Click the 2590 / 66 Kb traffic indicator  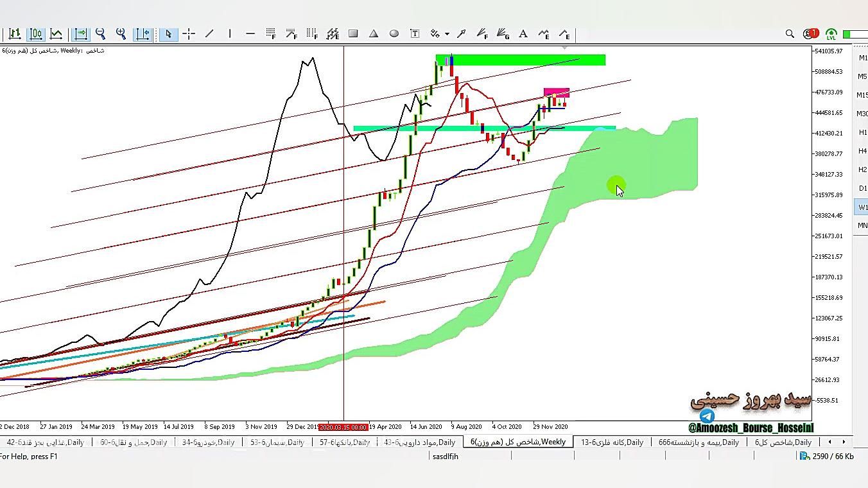(826, 457)
